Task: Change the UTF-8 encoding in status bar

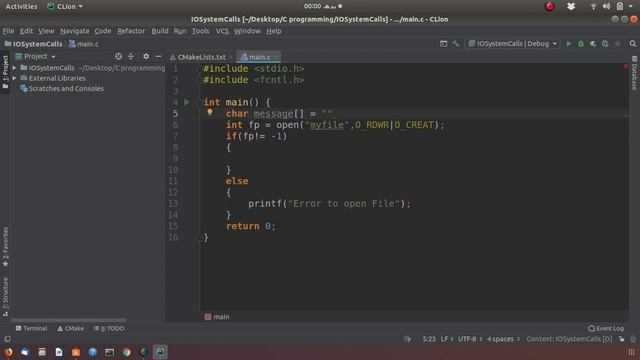Action: (x=470, y=339)
